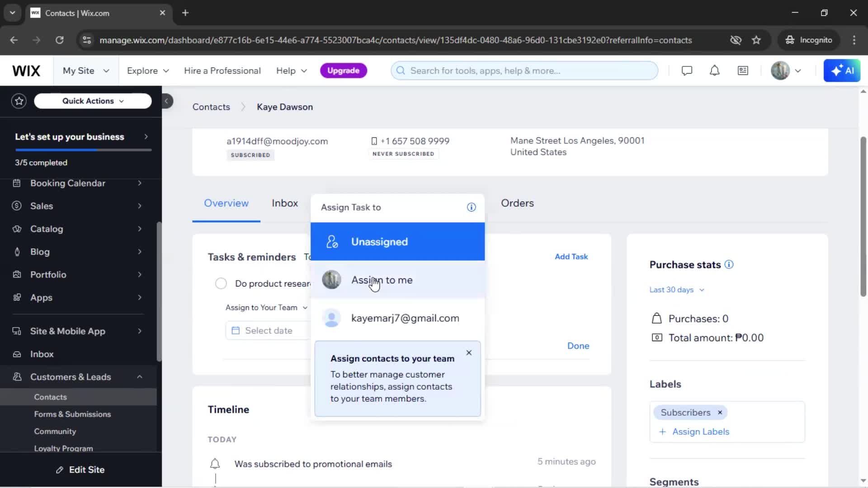Select Unassigned in assign list

click(397, 242)
